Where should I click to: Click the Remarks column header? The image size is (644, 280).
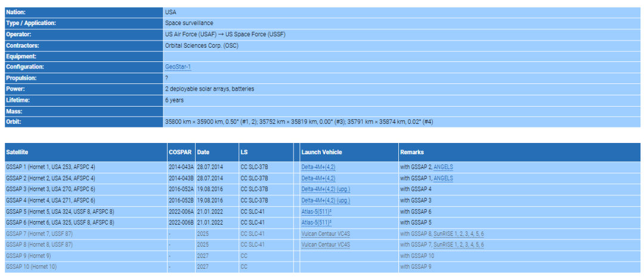pyautogui.click(x=413, y=152)
